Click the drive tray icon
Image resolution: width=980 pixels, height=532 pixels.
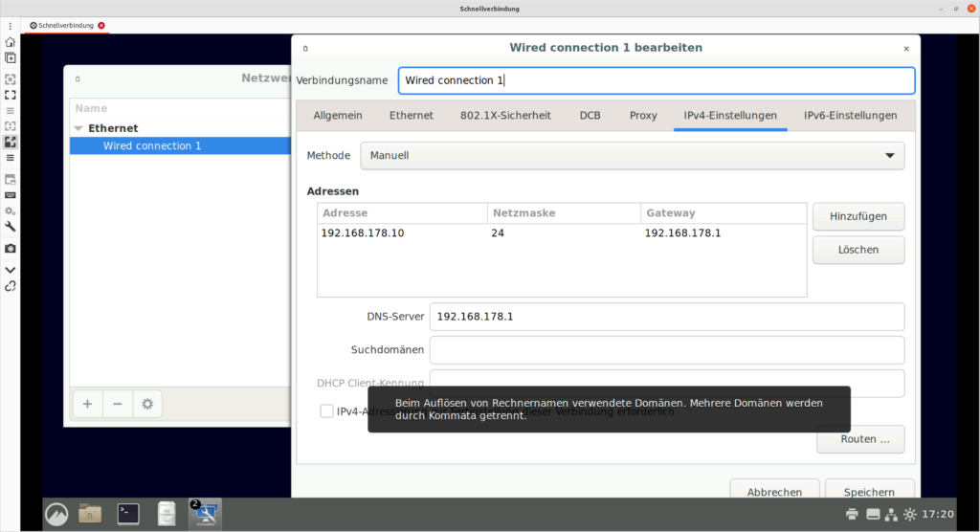[x=873, y=514]
